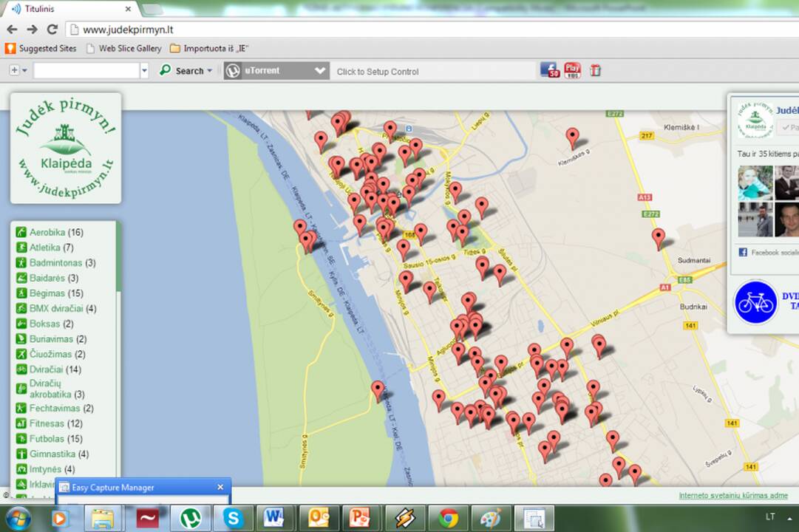
Task: Open the Importuota iš IE bookmarks folder
Action: point(209,49)
